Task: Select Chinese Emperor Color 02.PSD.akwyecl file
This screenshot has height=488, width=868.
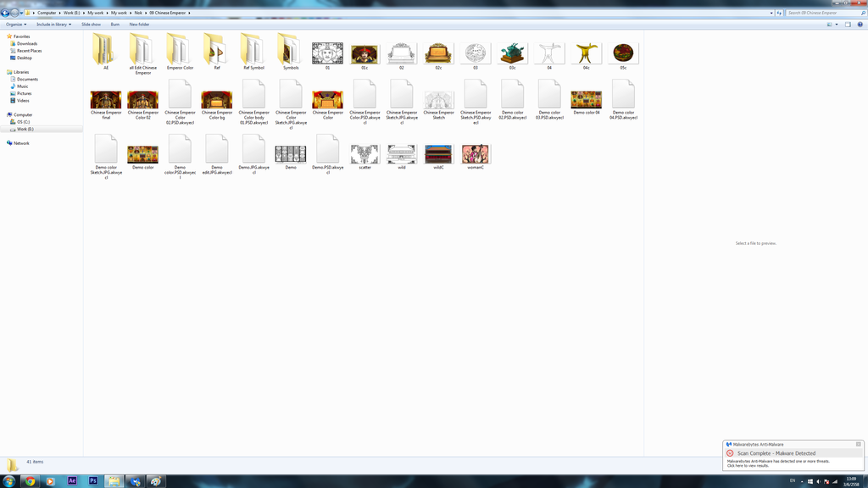Action: (x=180, y=102)
